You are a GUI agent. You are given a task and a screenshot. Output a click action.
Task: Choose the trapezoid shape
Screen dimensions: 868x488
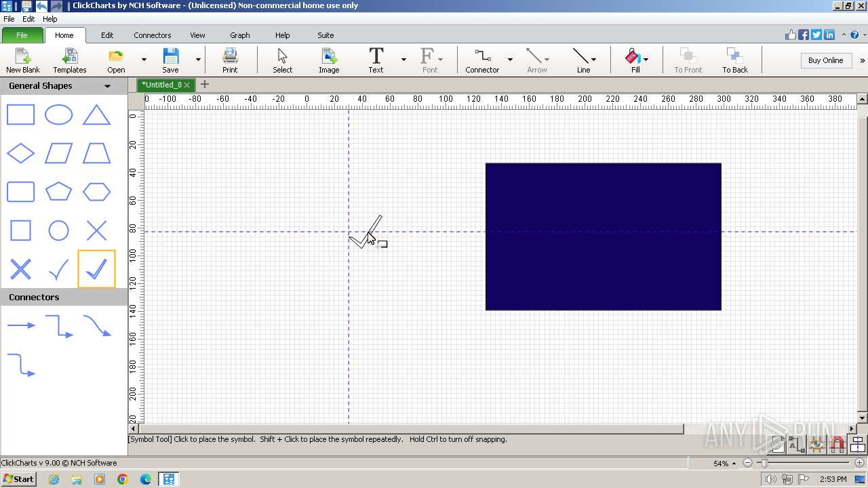tap(96, 153)
